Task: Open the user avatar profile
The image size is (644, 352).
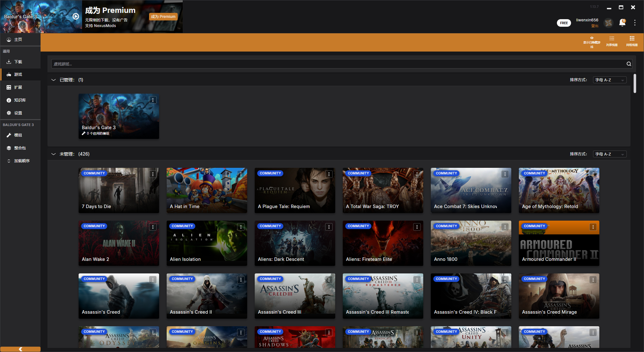Action: click(x=608, y=23)
